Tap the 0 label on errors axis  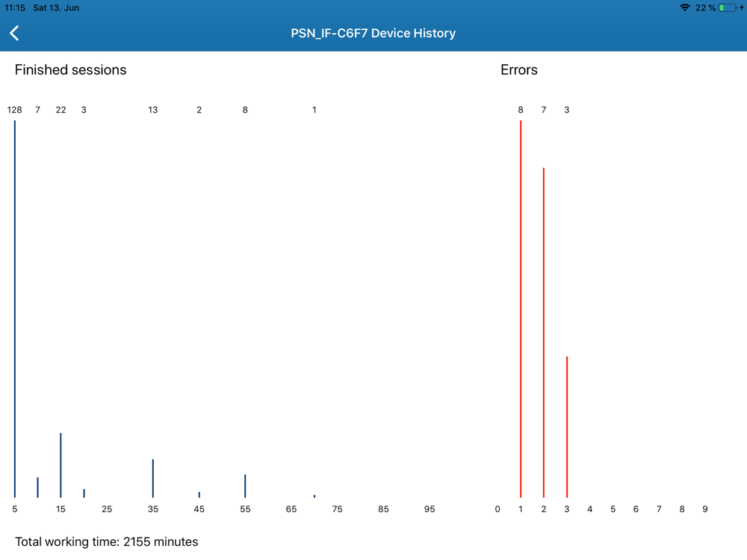coord(498,509)
